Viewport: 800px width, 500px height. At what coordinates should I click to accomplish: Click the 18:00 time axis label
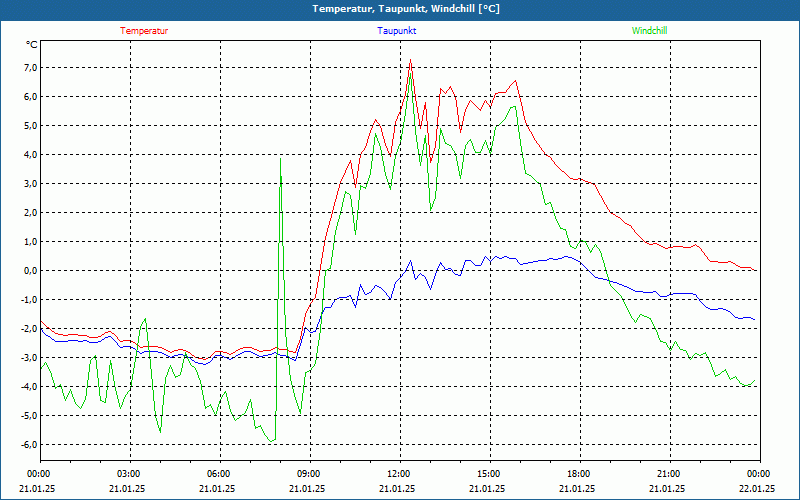(x=578, y=474)
